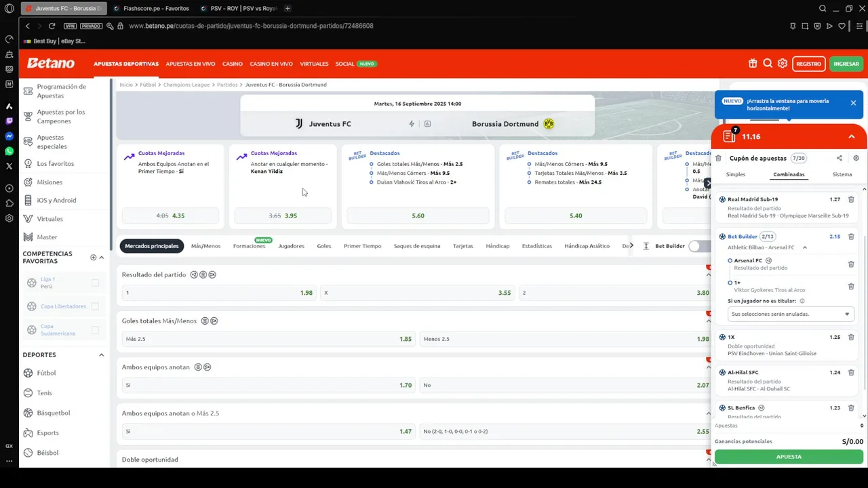The width and height of the screenshot is (868, 488).
Task: Collapse the Deportes section
Action: [x=102, y=355]
